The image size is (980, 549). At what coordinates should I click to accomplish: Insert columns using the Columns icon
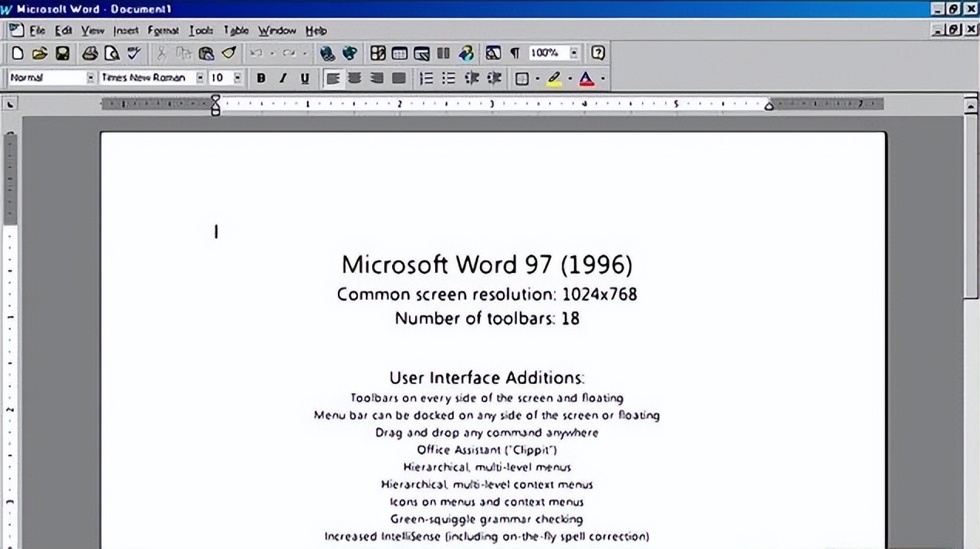click(443, 54)
